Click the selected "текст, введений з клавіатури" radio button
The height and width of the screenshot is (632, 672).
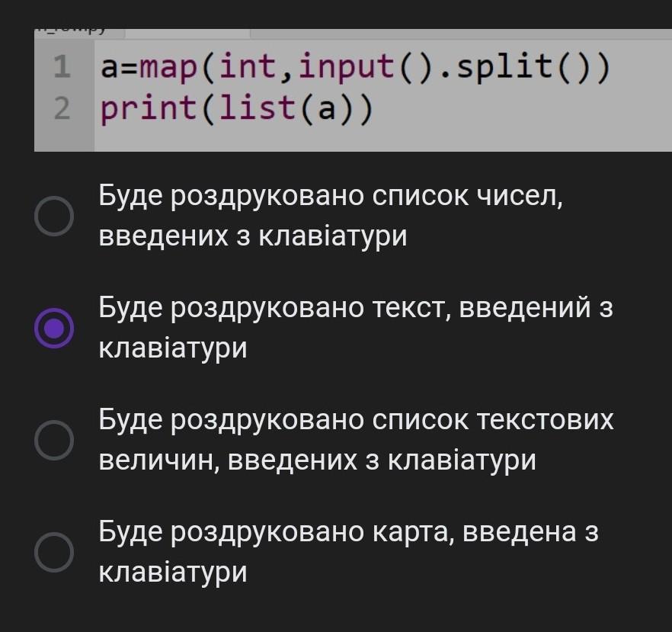pos(54,329)
